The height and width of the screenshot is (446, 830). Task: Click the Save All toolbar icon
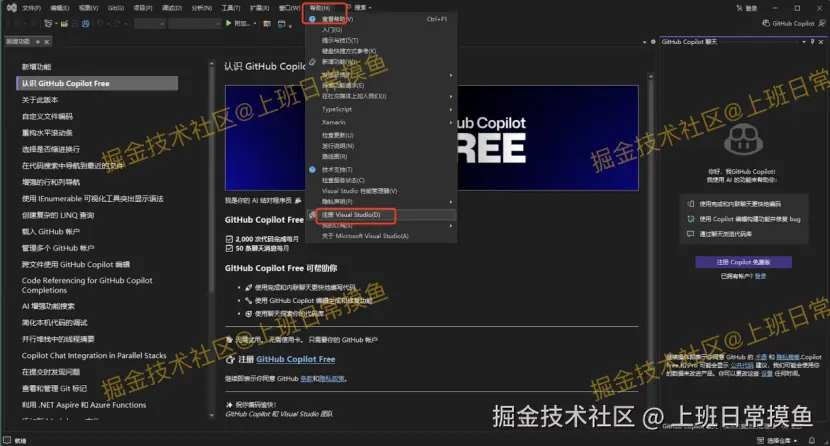pyautogui.click(x=85, y=24)
